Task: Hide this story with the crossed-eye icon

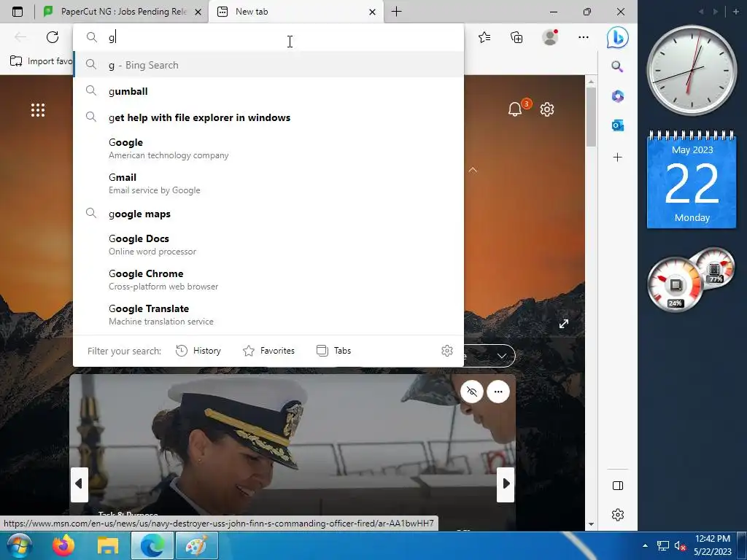Action: click(x=472, y=392)
